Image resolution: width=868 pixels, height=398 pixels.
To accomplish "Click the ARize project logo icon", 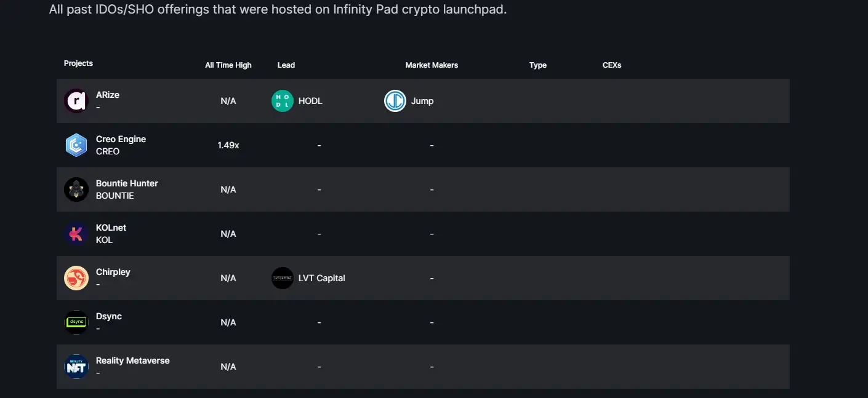I will [76, 101].
